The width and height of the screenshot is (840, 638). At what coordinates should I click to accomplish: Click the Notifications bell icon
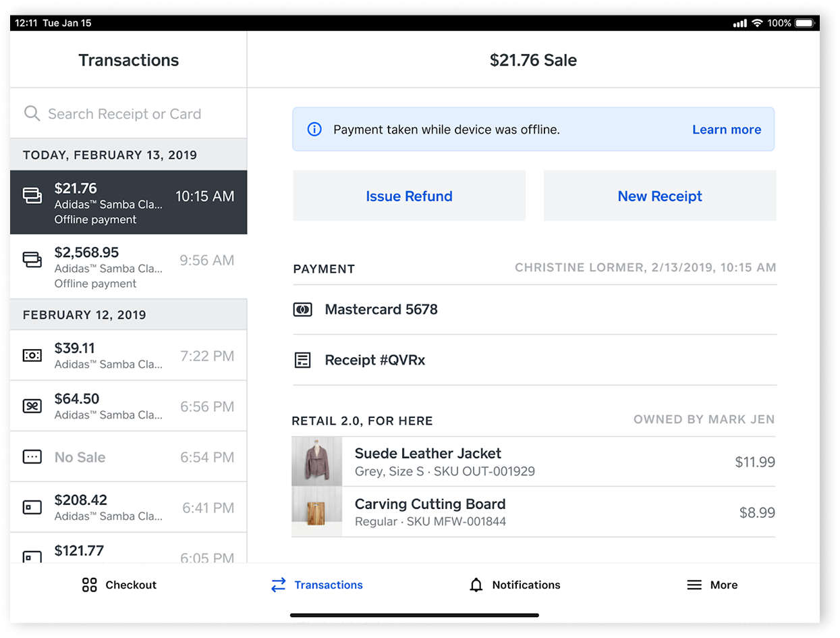coord(476,585)
